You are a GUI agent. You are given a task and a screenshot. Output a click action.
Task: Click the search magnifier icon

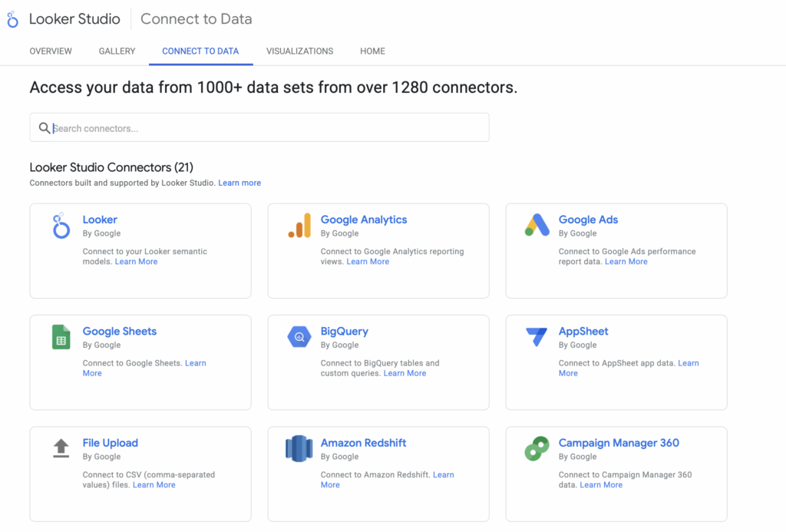pos(45,128)
